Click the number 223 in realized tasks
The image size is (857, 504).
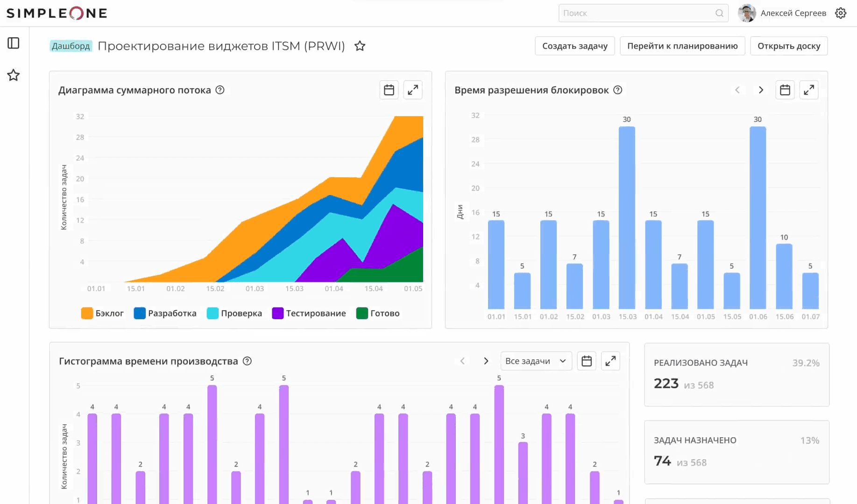click(x=666, y=384)
